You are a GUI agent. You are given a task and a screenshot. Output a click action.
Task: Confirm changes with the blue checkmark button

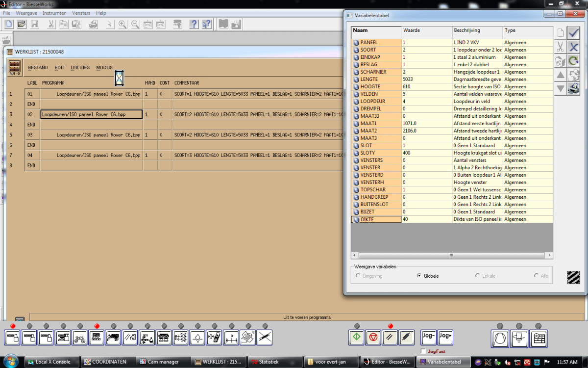pos(574,33)
